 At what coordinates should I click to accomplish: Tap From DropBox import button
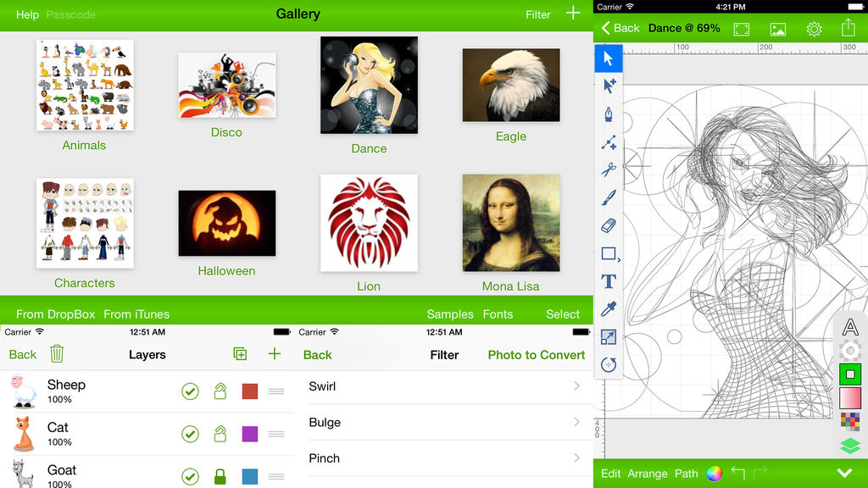[x=55, y=314]
